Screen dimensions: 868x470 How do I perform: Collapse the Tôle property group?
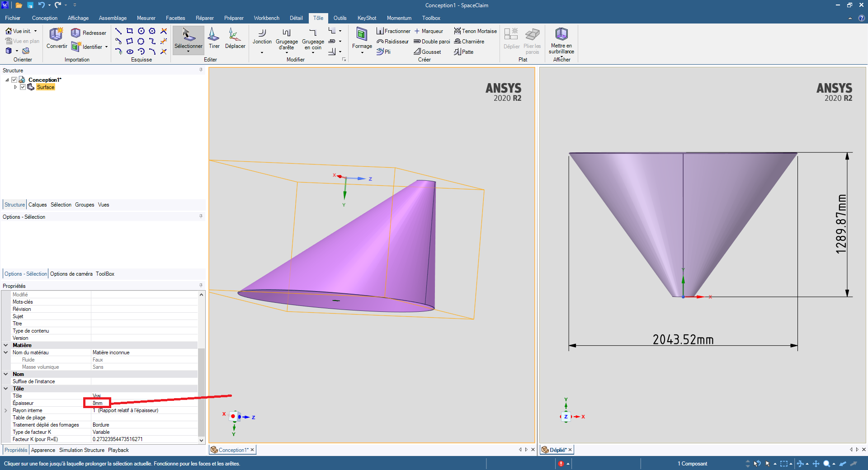pyautogui.click(x=6, y=389)
